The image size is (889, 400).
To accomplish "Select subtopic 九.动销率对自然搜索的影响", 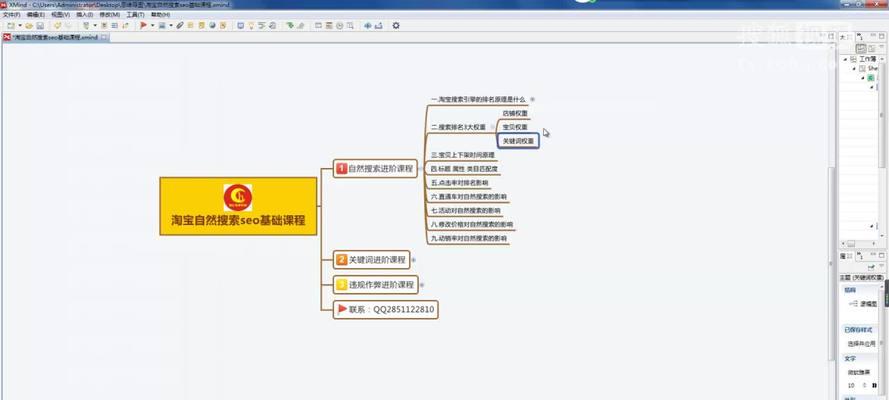I will (x=469, y=239).
